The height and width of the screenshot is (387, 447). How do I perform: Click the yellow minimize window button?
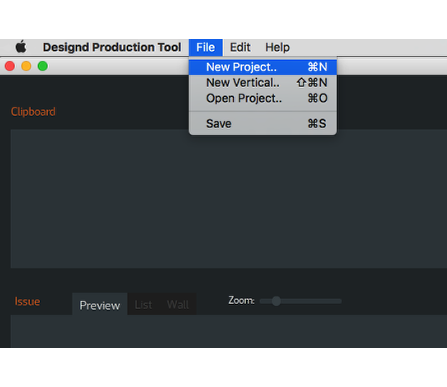26,66
